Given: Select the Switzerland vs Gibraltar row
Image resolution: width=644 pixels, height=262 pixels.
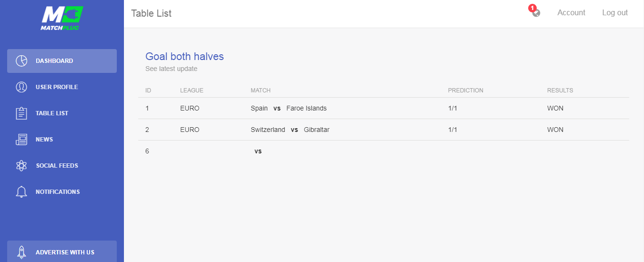Looking at the screenshot, I should point(384,130).
